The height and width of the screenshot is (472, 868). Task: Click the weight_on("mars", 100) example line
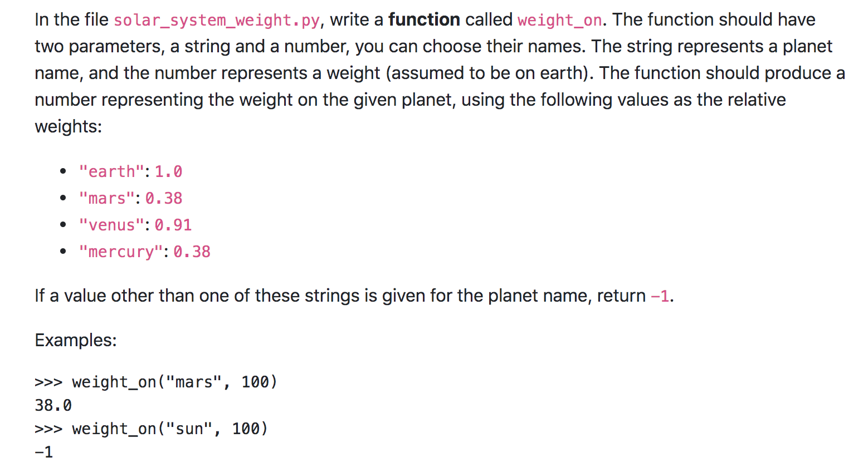tap(156, 382)
